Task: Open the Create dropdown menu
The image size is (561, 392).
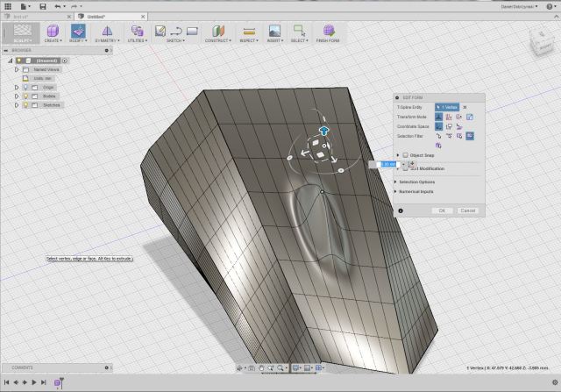Action: [53, 40]
